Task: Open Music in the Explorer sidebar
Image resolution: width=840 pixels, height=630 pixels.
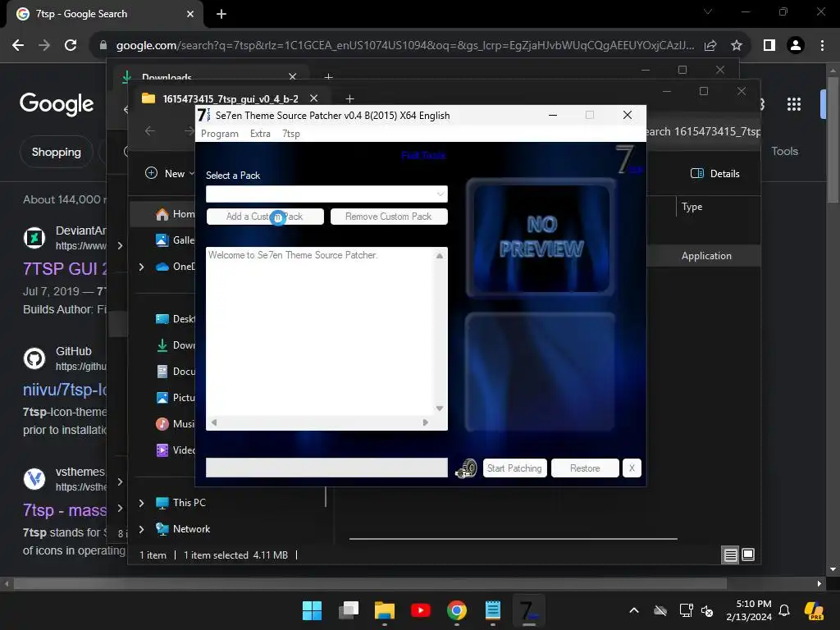Action: pyautogui.click(x=176, y=424)
